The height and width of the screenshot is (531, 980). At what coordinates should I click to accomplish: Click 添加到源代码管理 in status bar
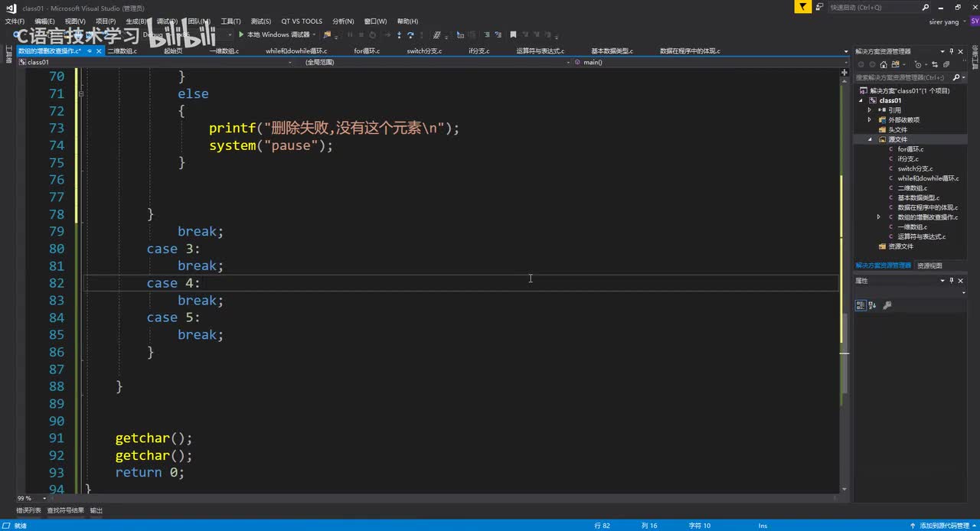tap(943, 526)
